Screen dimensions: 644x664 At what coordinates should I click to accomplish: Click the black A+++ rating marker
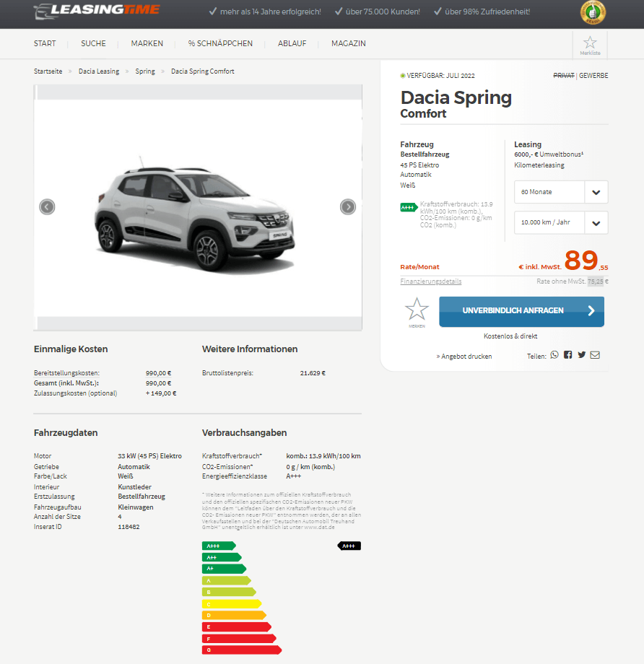349,546
